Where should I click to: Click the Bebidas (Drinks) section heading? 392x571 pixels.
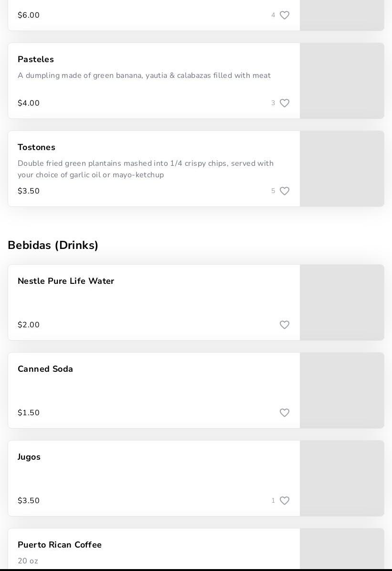(x=53, y=245)
